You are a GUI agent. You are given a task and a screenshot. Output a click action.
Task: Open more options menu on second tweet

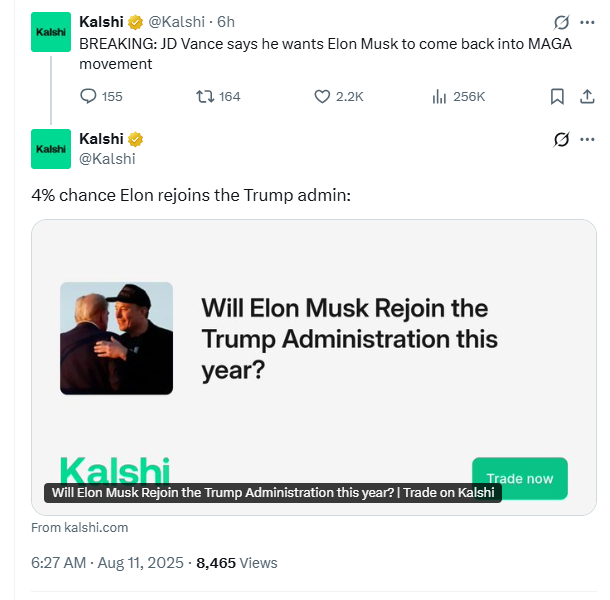pos(587,139)
